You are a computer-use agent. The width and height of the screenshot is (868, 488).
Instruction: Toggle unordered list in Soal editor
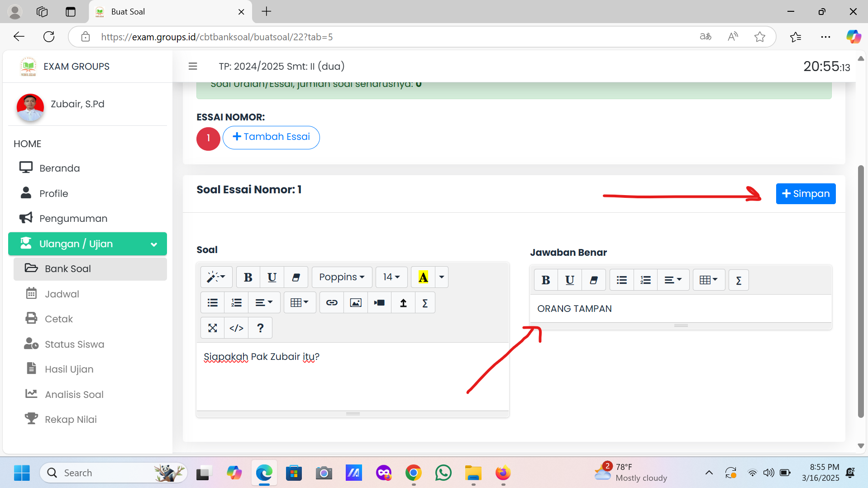(213, 303)
